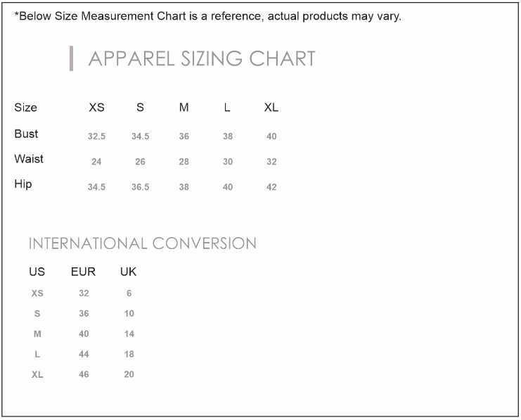The height and width of the screenshot is (420, 521).
Task: Click the Waist value 30 for size L
Action: point(228,162)
